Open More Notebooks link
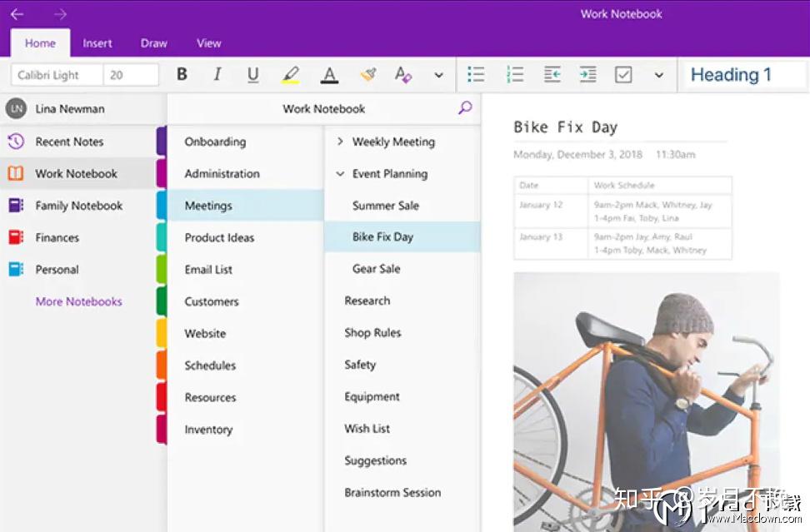This screenshot has height=532, width=810. 78,301
